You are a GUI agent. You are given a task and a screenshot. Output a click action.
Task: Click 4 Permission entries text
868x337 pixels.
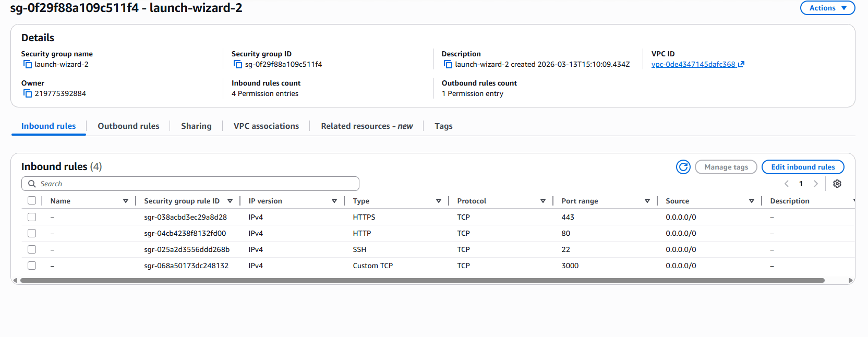265,94
